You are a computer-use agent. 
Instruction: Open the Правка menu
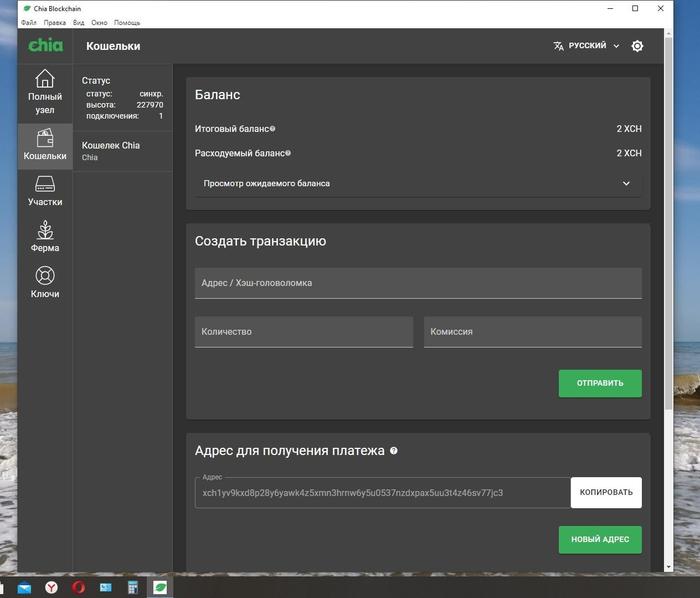(55, 23)
